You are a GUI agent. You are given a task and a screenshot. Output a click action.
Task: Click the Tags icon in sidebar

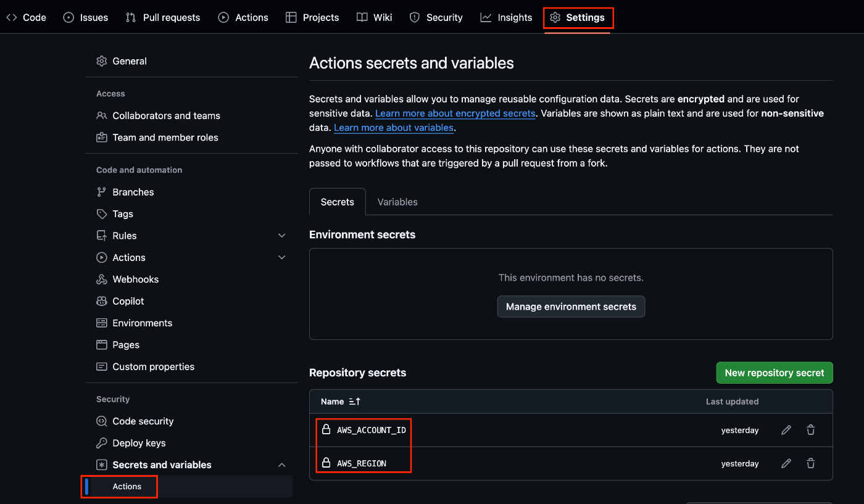pyautogui.click(x=102, y=214)
